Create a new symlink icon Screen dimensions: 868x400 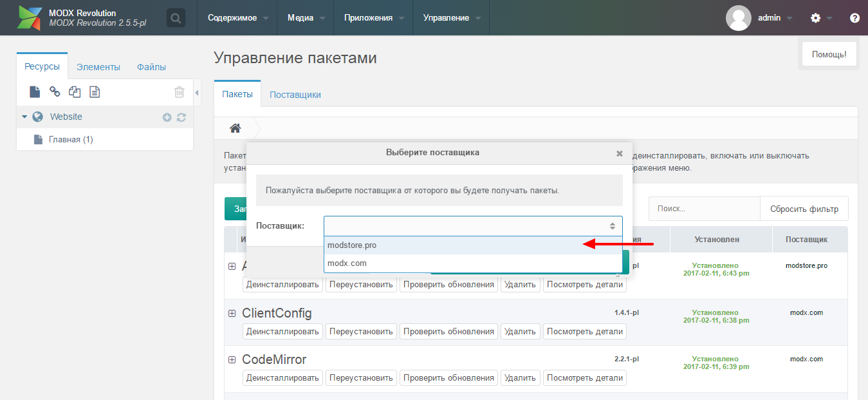(75, 92)
